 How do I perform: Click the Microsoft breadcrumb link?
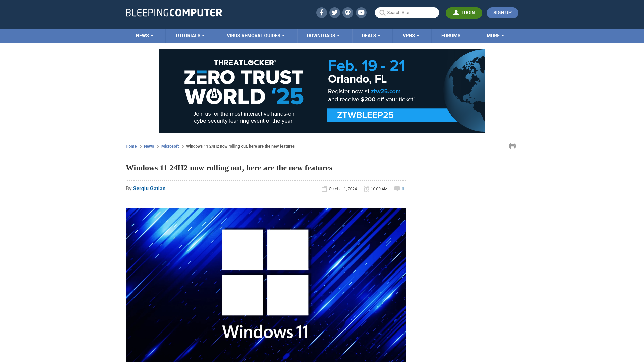pos(170,146)
